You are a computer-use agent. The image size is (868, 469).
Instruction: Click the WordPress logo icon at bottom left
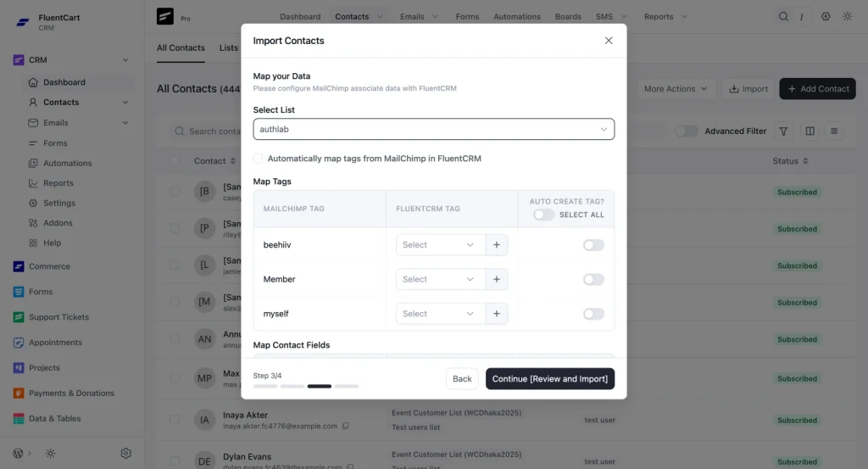(19, 453)
